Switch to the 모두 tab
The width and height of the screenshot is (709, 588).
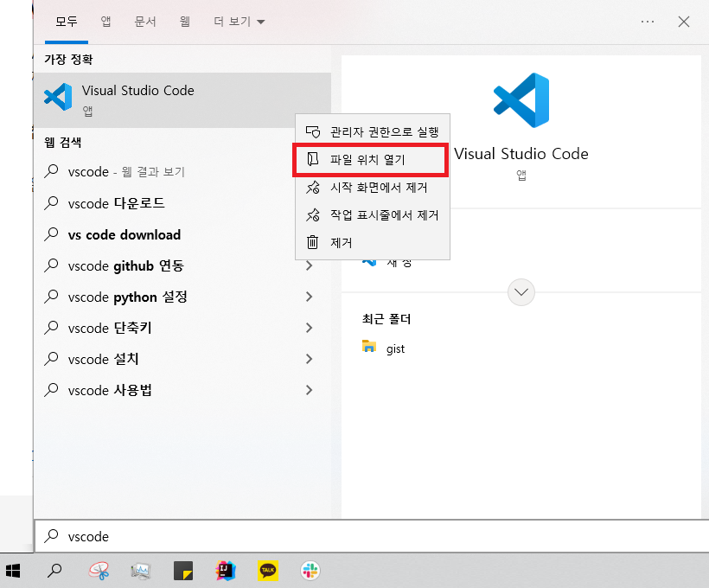pos(67,22)
